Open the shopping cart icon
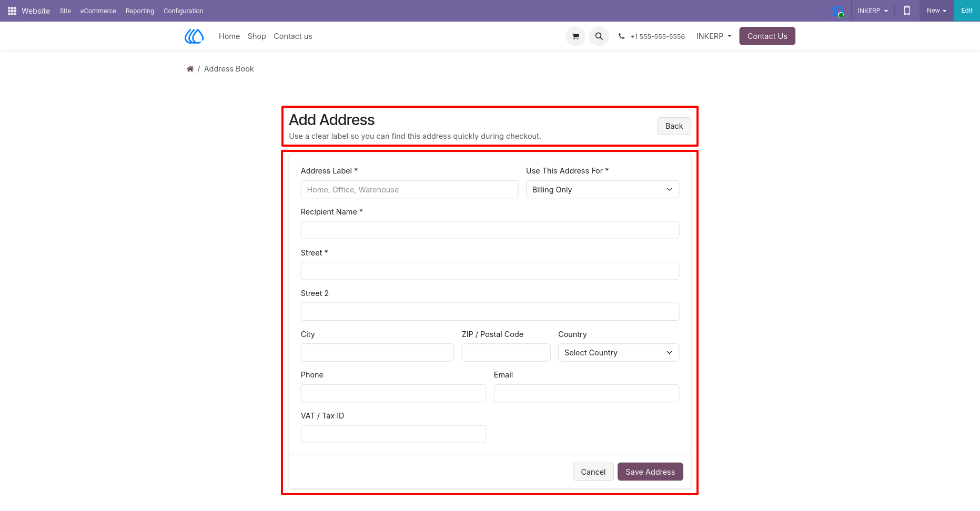The width and height of the screenshot is (980, 511). tap(575, 36)
